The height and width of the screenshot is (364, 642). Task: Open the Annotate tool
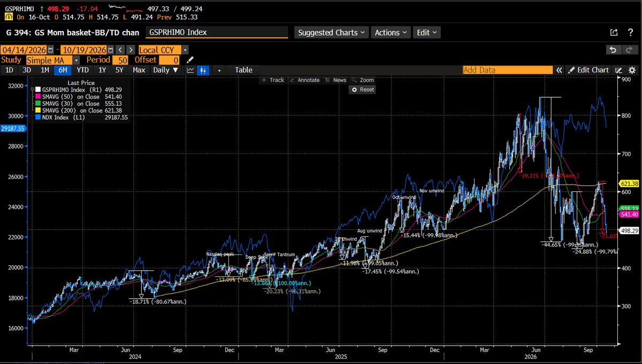tap(304, 80)
